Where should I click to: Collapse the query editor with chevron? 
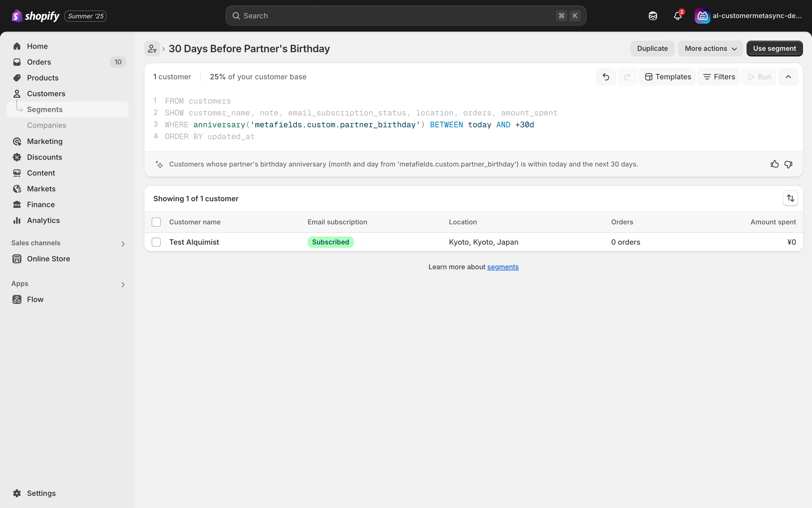788,76
